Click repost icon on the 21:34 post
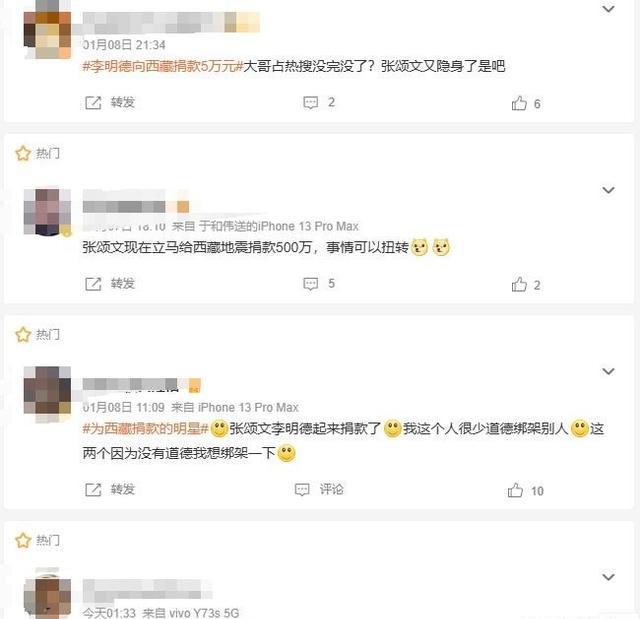Viewport: 640px width, 619px height. coord(93,102)
